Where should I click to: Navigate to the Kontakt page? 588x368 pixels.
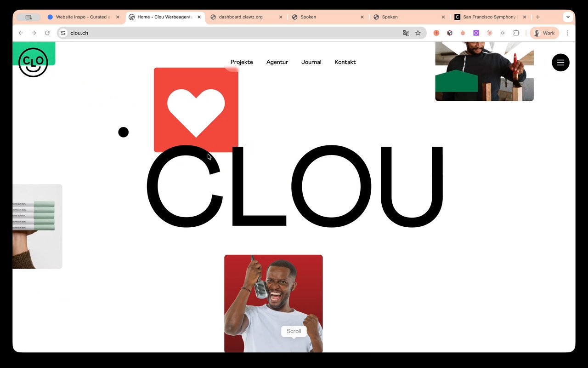345,62
